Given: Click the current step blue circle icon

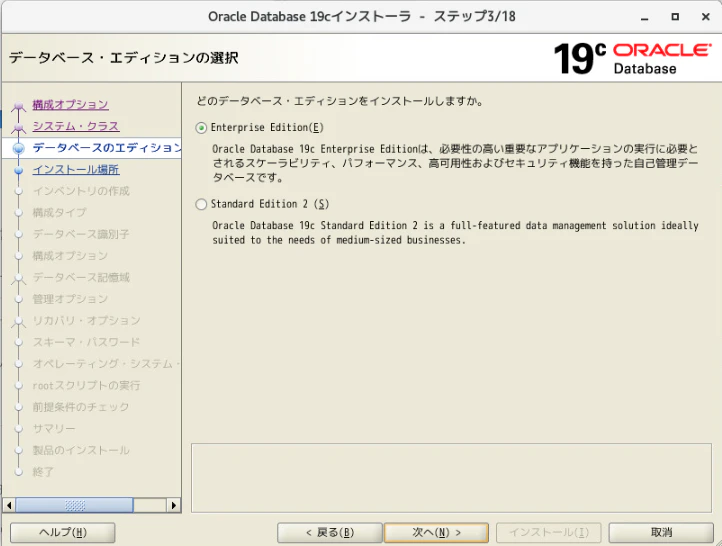Looking at the screenshot, I should tap(19, 148).
